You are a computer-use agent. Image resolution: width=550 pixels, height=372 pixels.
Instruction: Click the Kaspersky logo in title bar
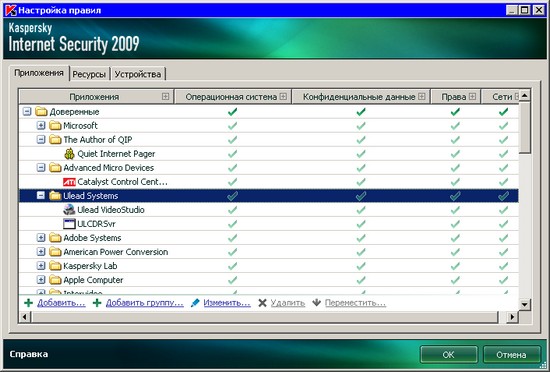click(11, 10)
